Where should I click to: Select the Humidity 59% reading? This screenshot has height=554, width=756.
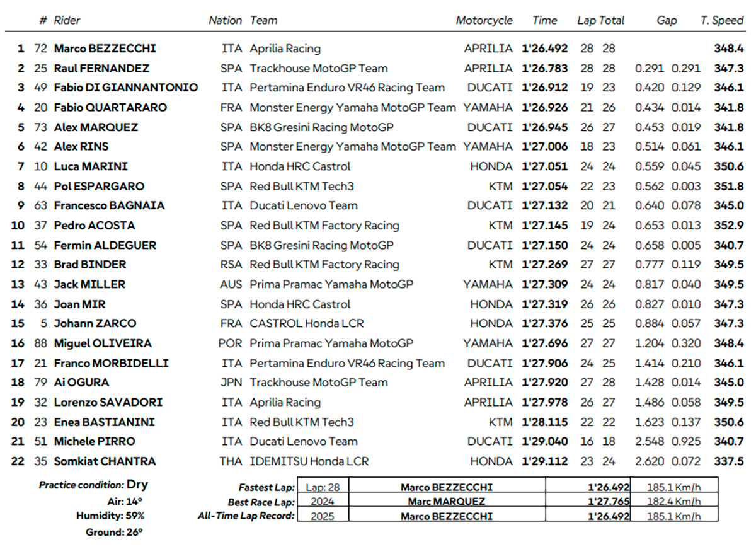(x=110, y=516)
